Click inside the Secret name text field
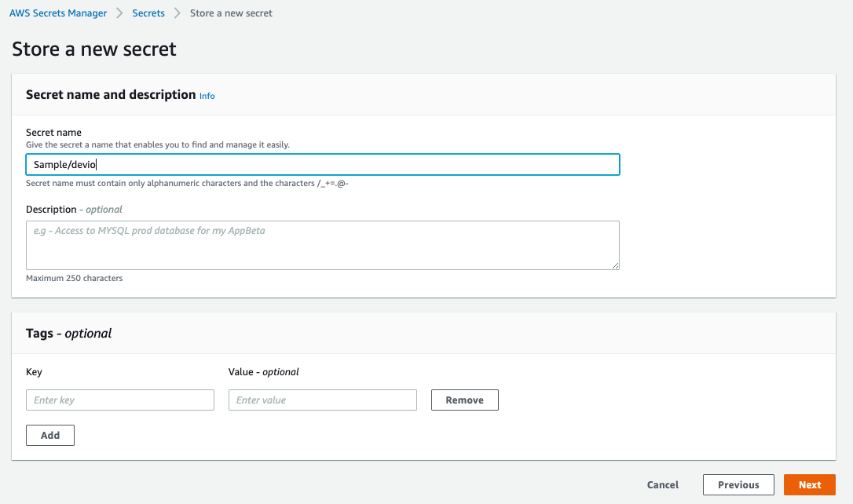The height and width of the screenshot is (504, 853). [322, 164]
